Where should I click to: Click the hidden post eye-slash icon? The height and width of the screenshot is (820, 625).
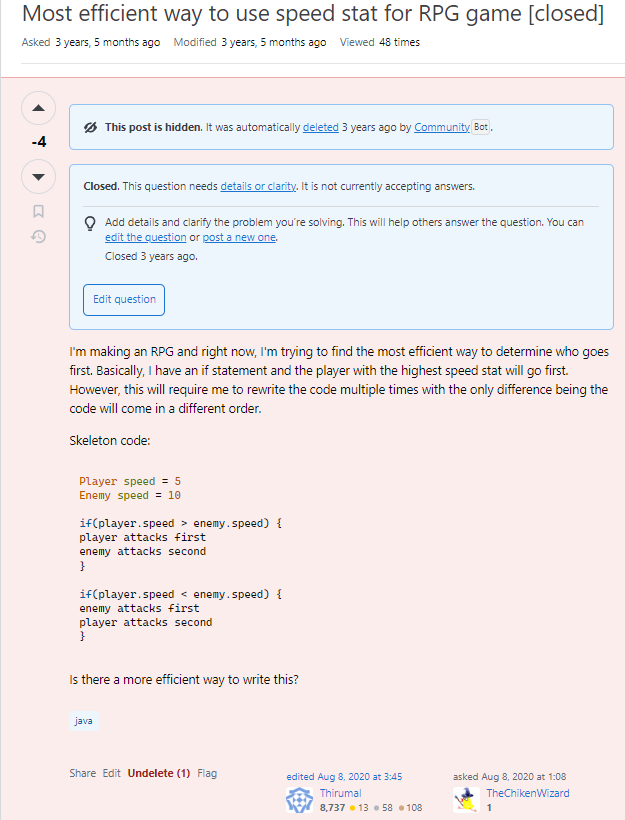click(x=90, y=127)
